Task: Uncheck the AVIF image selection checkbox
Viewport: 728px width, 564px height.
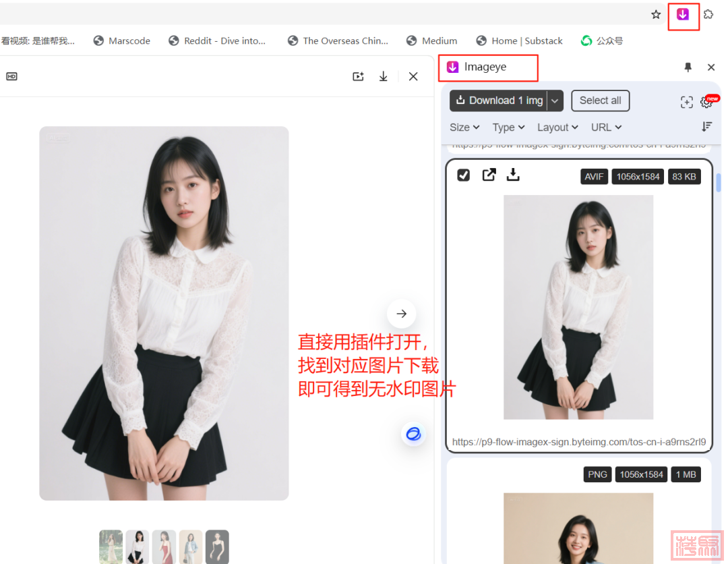Action: coord(463,175)
